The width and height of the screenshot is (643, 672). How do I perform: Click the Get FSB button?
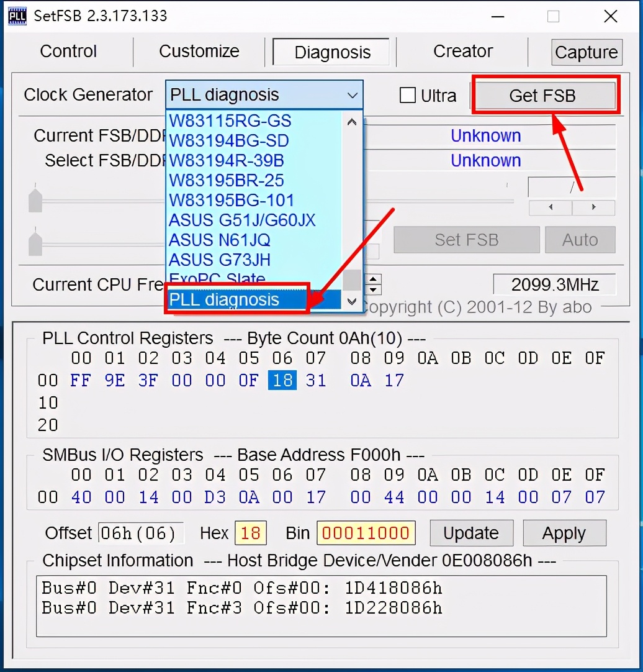pos(544,94)
